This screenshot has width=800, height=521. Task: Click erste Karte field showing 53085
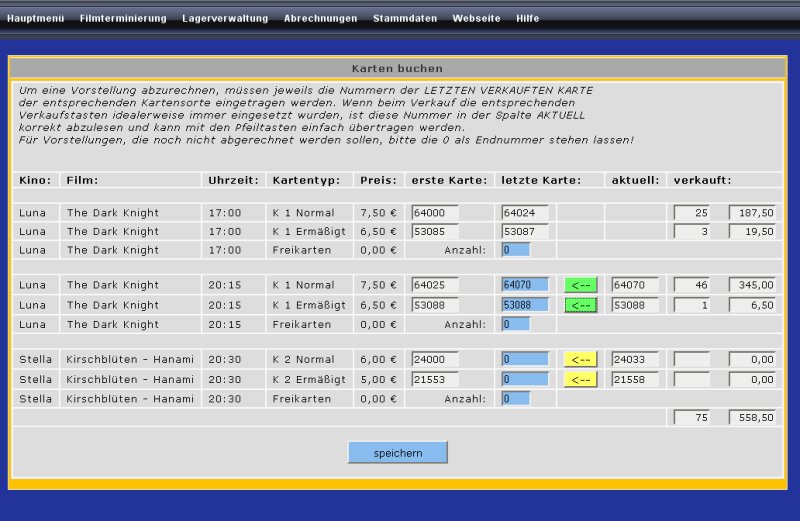pyautogui.click(x=435, y=232)
